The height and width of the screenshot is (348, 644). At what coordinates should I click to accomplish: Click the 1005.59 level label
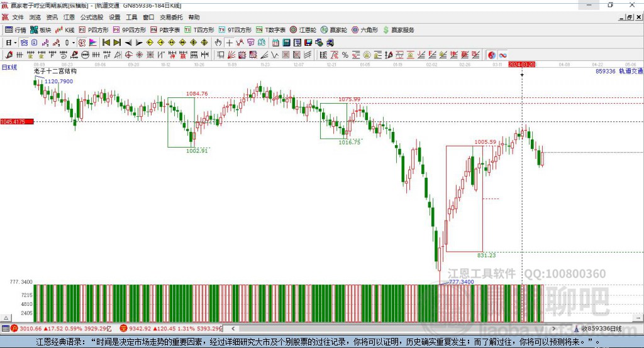tap(485, 142)
